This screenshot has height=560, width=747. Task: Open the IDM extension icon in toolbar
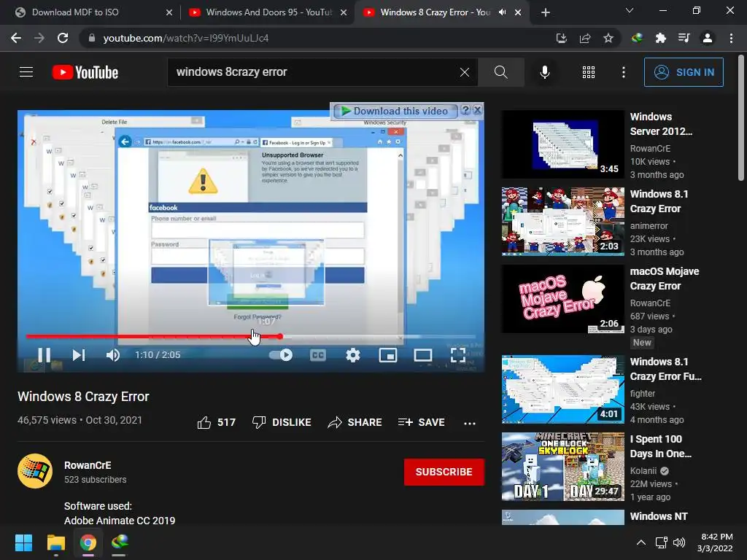(x=637, y=38)
